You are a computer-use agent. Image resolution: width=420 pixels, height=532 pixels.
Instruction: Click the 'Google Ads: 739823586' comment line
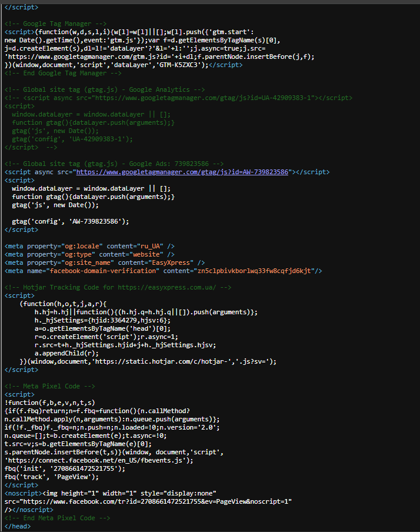click(114, 164)
